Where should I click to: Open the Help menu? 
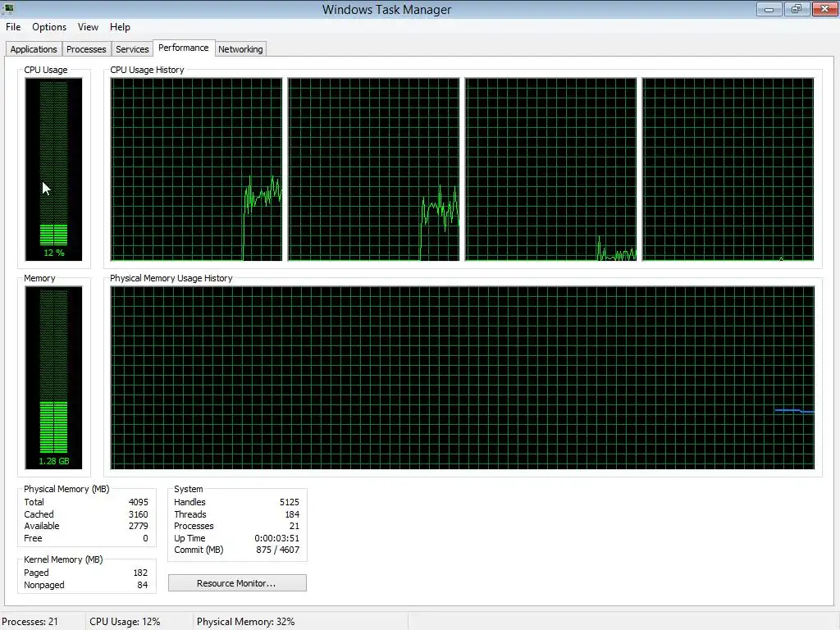coord(120,27)
